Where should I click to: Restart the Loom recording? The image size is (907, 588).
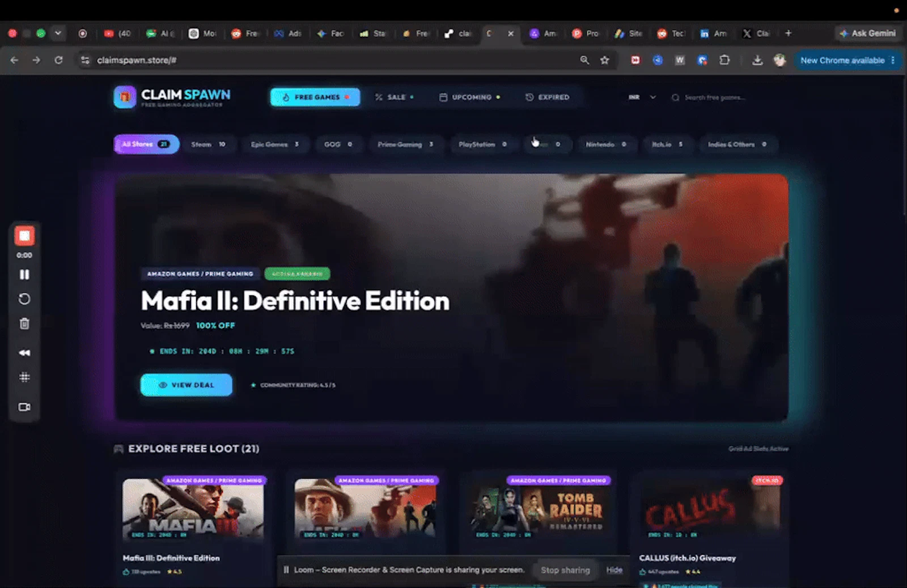click(24, 299)
